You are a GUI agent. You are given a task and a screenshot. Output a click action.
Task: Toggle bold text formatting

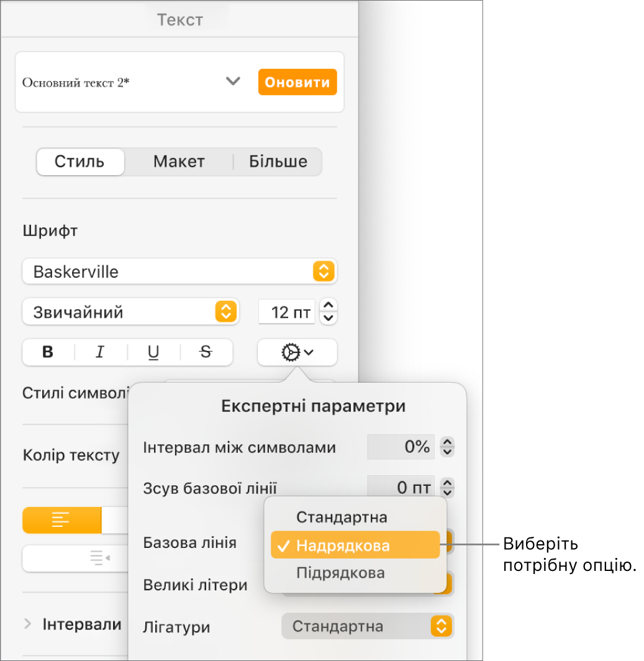point(48,352)
